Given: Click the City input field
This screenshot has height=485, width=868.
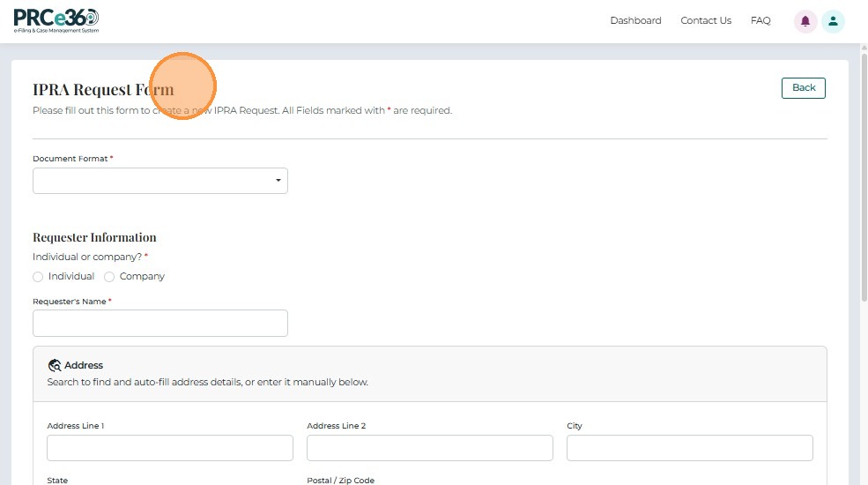Looking at the screenshot, I should [x=690, y=448].
